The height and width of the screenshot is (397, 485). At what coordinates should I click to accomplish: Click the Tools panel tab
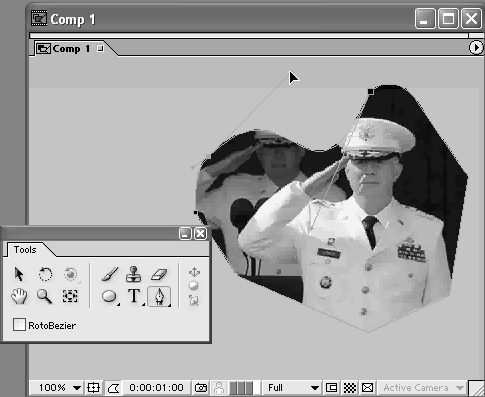[x=25, y=250]
